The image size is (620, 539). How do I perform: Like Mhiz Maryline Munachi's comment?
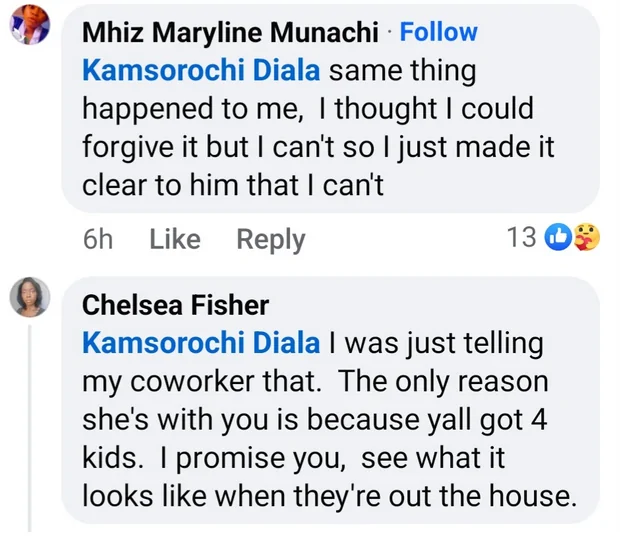[x=174, y=239]
